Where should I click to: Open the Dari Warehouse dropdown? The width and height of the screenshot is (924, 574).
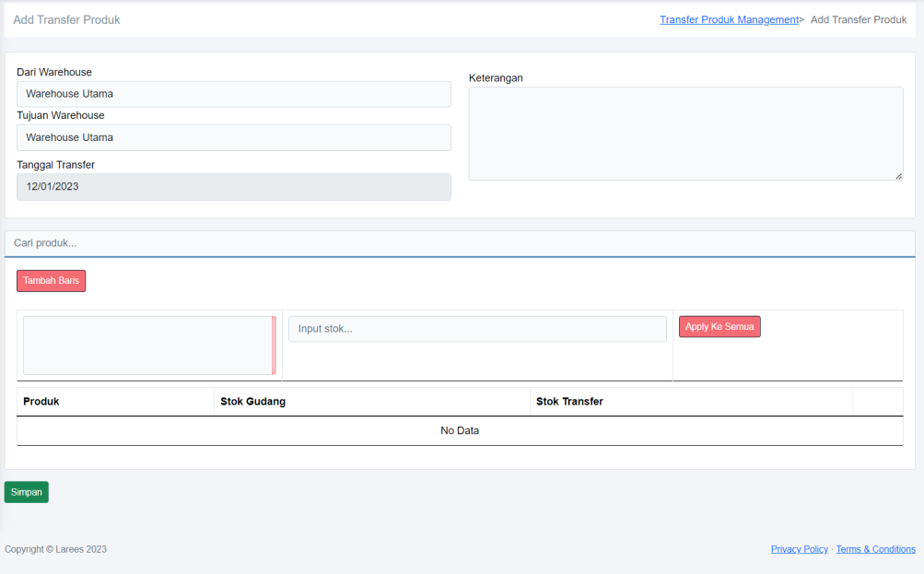coord(233,94)
